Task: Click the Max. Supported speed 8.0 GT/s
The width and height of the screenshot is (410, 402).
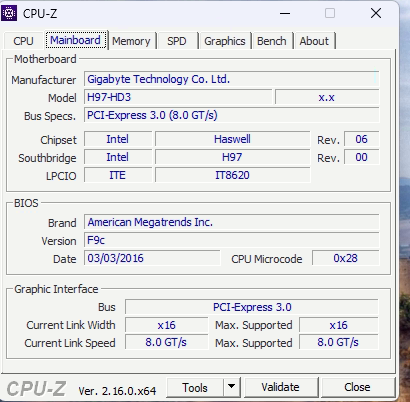Action: point(339,342)
